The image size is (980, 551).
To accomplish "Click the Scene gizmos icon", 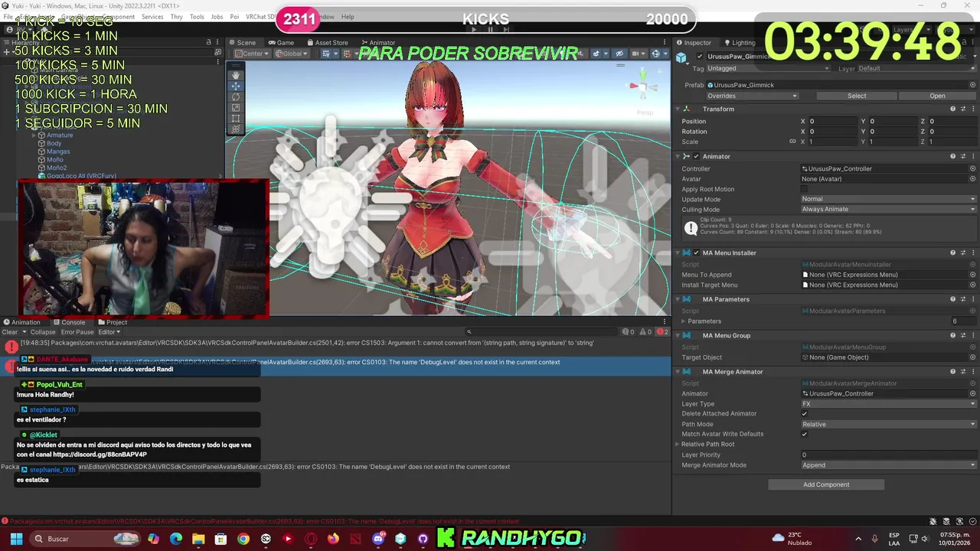I will pyautogui.click(x=655, y=54).
